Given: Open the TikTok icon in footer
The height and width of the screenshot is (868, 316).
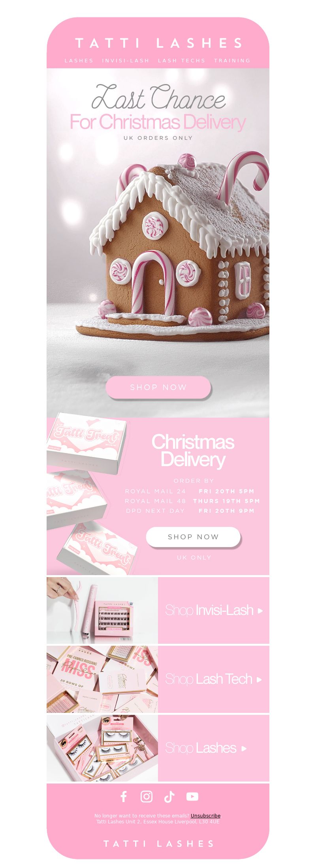Looking at the screenshot, I should pyautogui.click(x=169, y=797).
